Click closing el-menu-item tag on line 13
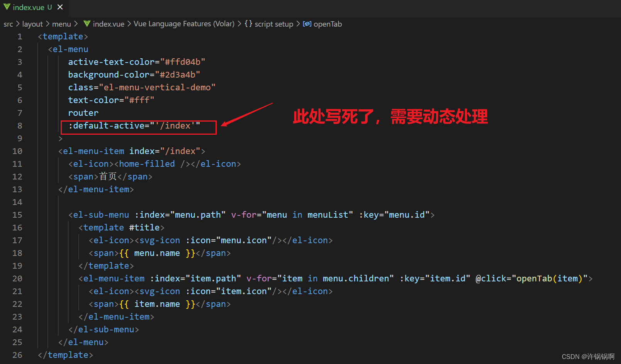Image resolution: width=621 pixels, height=364 pixels. coord(96,190)
